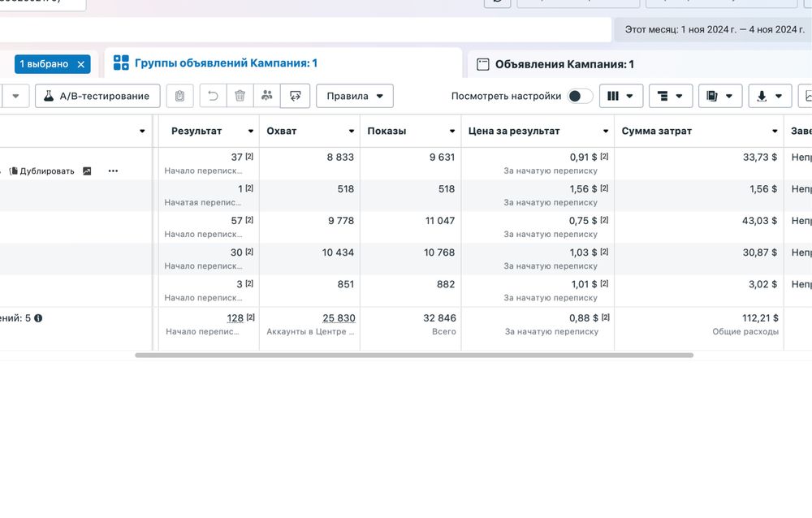Viewport: 812px width, 518px height.
Task: Click the A/B-тестирование button
Action: [97, 96]
